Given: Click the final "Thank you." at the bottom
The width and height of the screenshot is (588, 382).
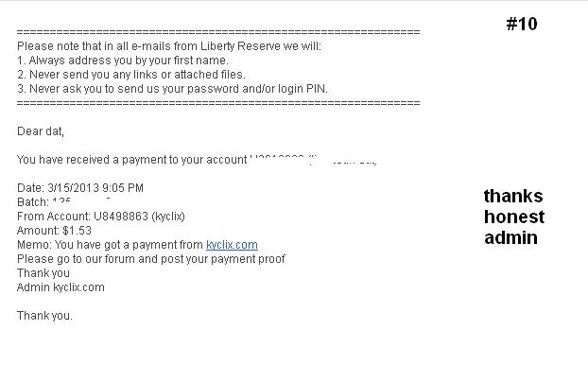Looking at the screenshot, I should (44, 316).
